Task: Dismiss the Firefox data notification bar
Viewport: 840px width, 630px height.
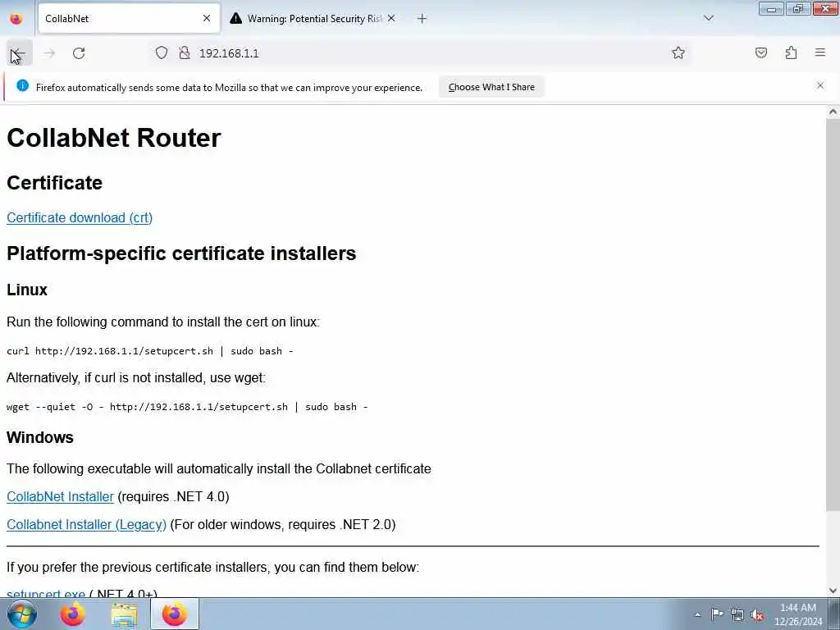Action: pyautogui.click(x=819, y=85)
